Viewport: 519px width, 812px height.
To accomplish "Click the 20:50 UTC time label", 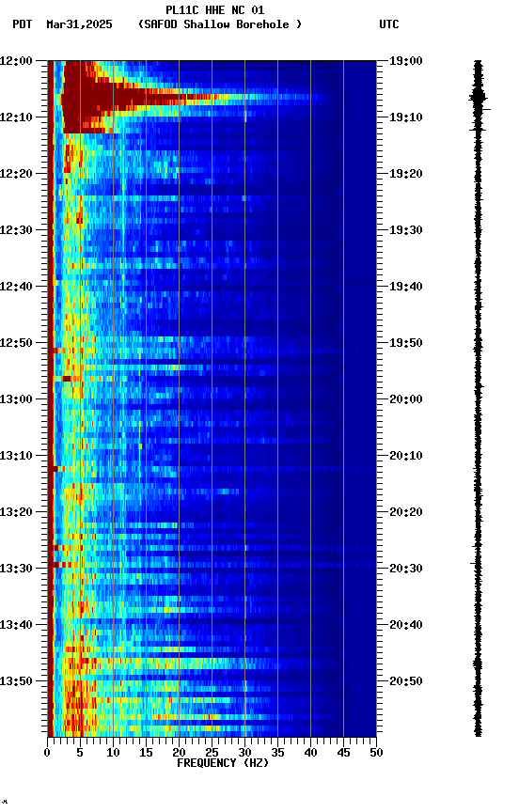I will [406, 681].
